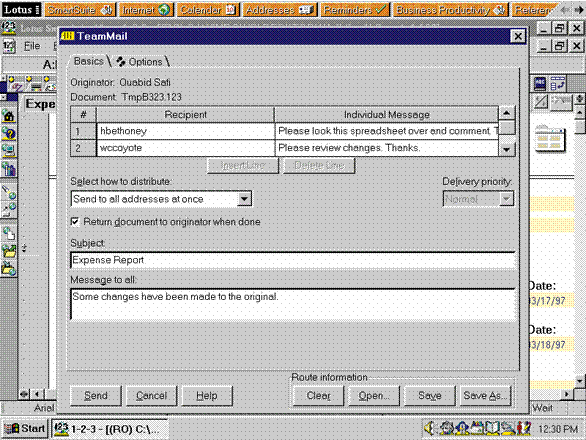The image size is (586, 440).
Task: Click the calendar folder graphic in worksheet
Action: pyautogui.click(x=549, y=139)
